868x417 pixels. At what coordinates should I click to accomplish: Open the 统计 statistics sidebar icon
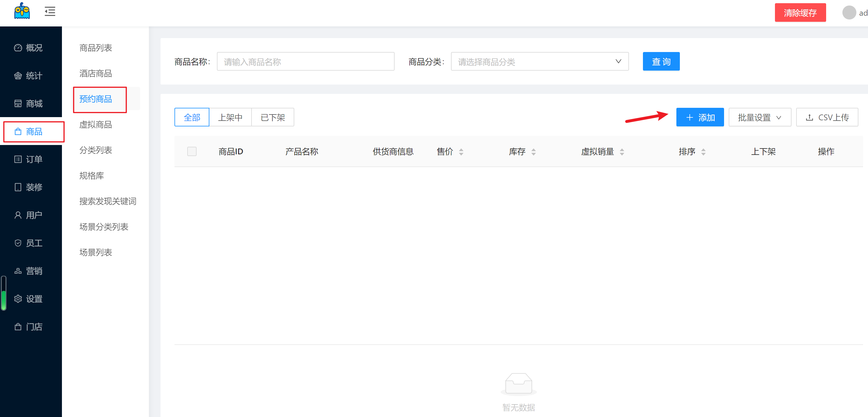(18, 76)
